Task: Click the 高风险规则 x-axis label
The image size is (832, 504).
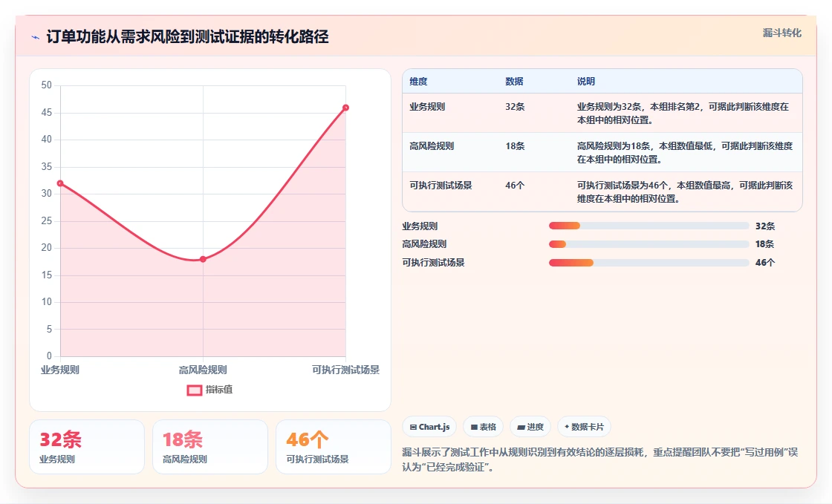Action: click(203, 370)
